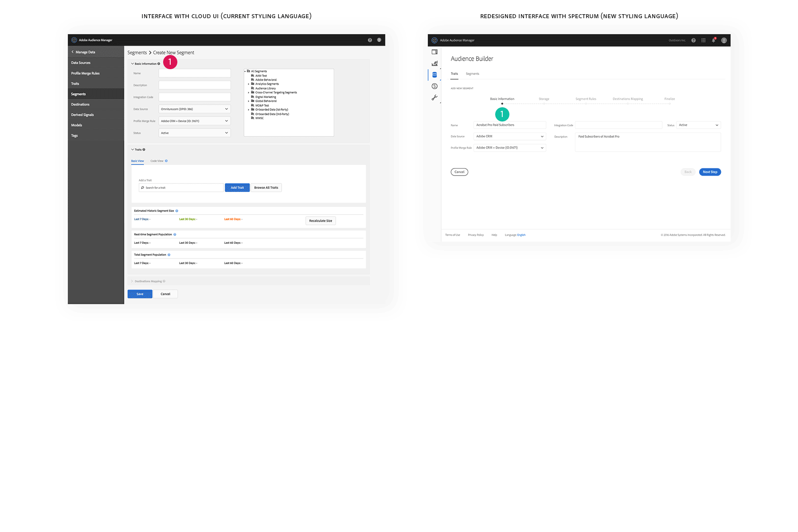Open user profile icon in Cloud UI header
The image size is (798, 532).
coord(379,40)
